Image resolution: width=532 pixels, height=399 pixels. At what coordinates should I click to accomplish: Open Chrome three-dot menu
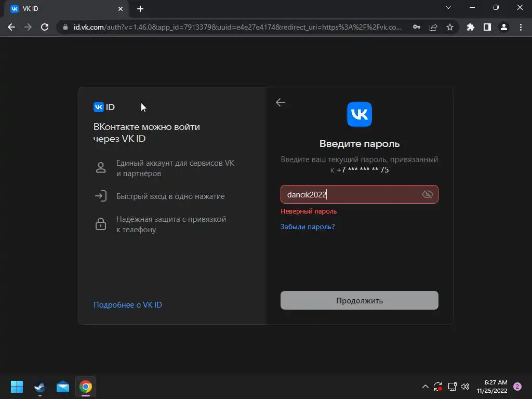coord(521,27)
